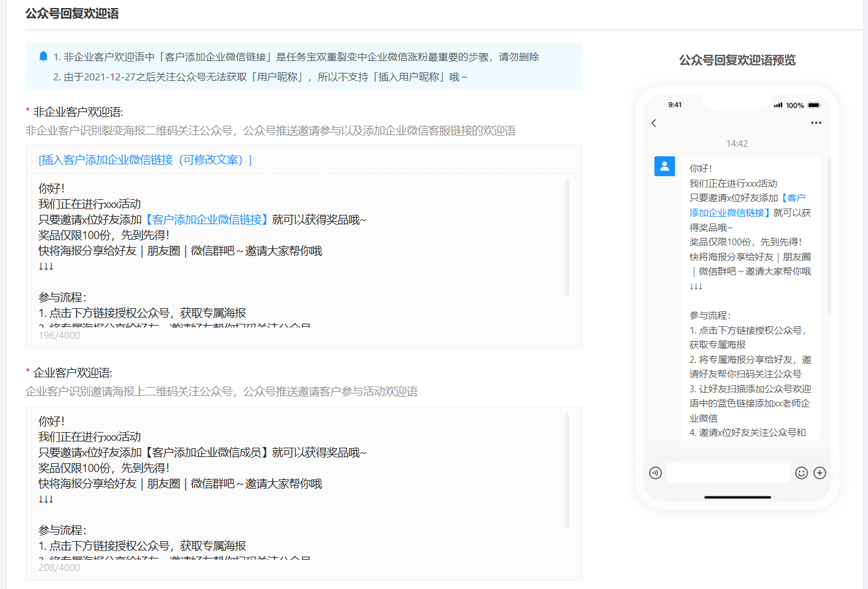Click the 196/4000 character counter
The width and height of the screenshot is (868, 589).
(x=59, y=336)
